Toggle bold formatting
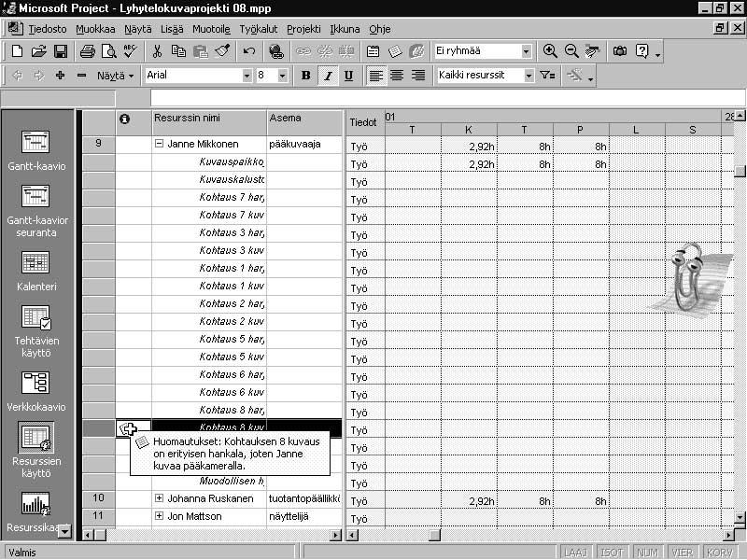This screenshot has height=560, width=747. click(x=306, y=76)
